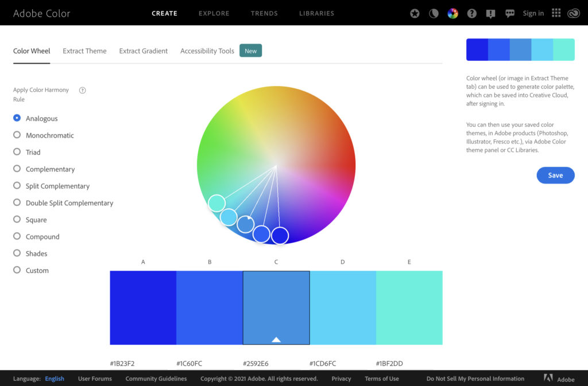
Task: Pick the Shades harmony option
Action: pyautogui.click(x=17, y=254)
